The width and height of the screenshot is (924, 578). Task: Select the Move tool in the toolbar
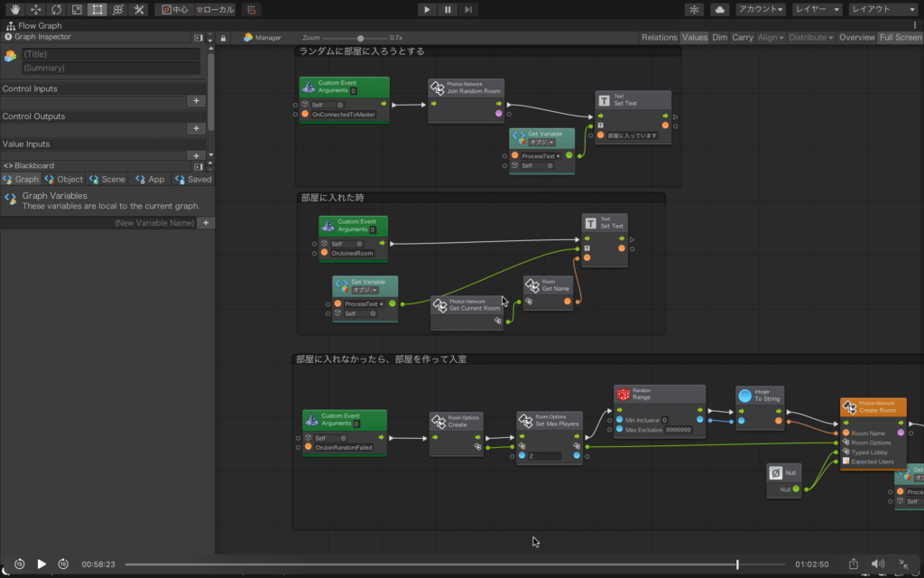(36, 9)
